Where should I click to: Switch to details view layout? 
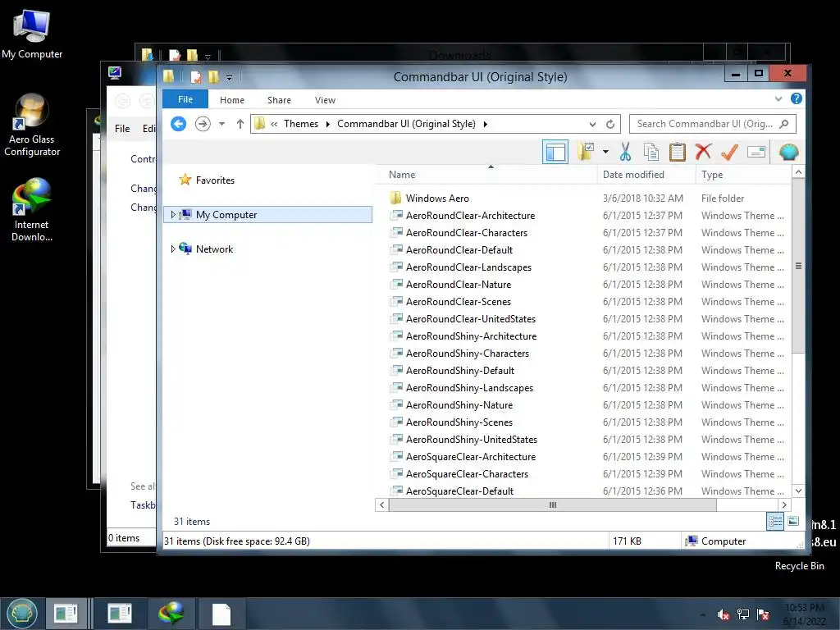pyautogui.click(x=774, y=521)
